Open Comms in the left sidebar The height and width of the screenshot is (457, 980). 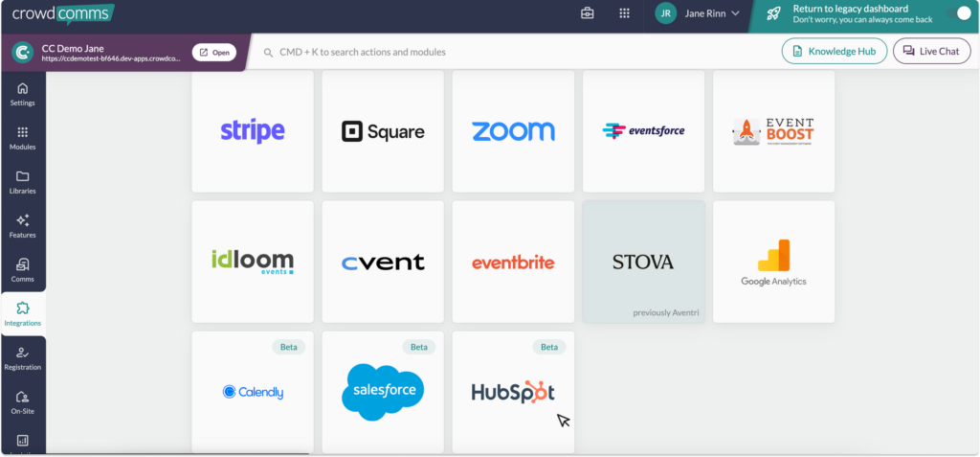[x=23, y=270]
